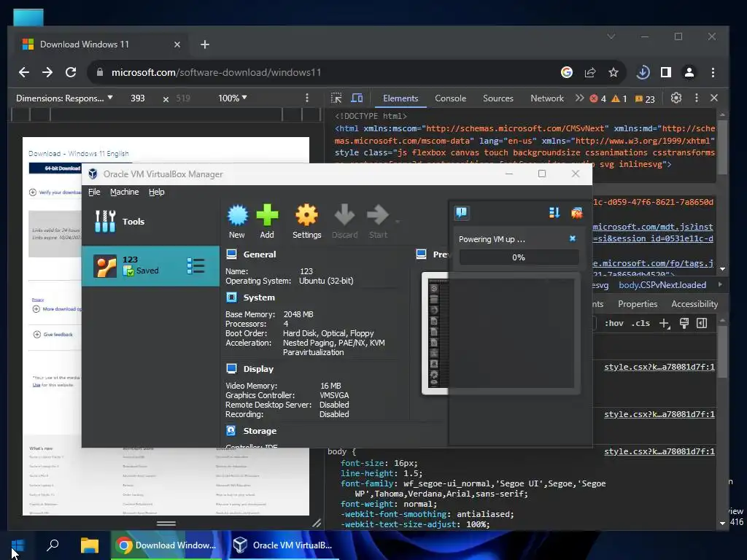747x560 pixels.
Task: Open the Help menu in VirtualBox
Action: [156, 192]
